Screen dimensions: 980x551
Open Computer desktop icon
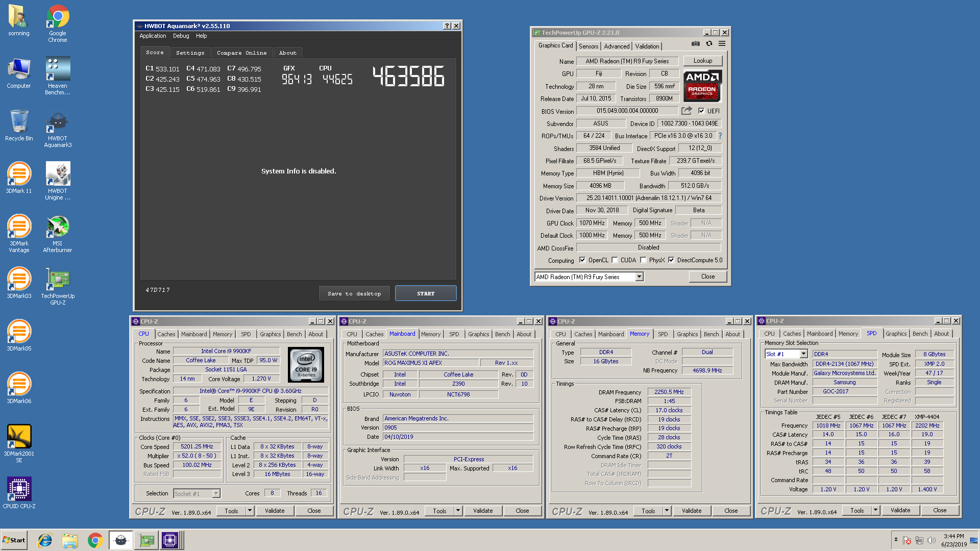(x=18, y=73)
